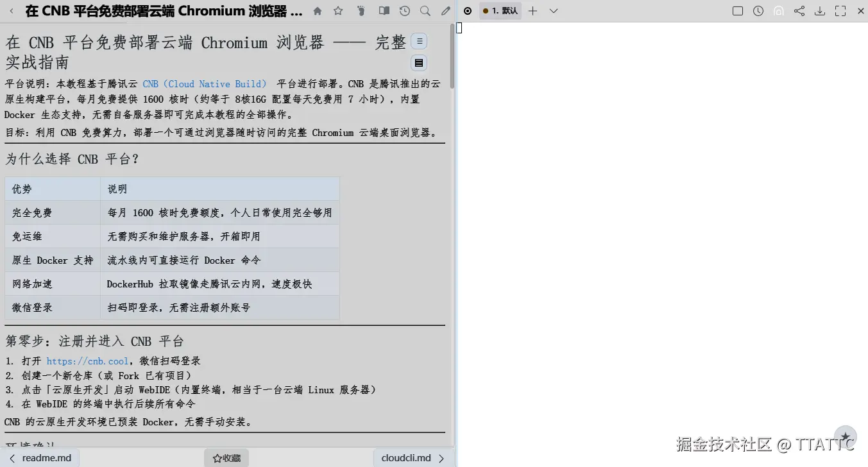Click the page title text in the header bar
The height and width of the screenshot is (467, 868).
tap(164, 11)
